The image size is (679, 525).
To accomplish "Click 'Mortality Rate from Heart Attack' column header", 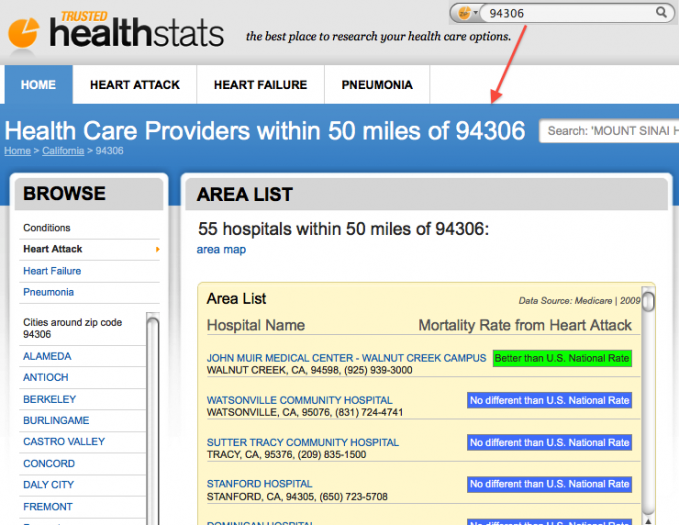I will (x=524, y=325).
